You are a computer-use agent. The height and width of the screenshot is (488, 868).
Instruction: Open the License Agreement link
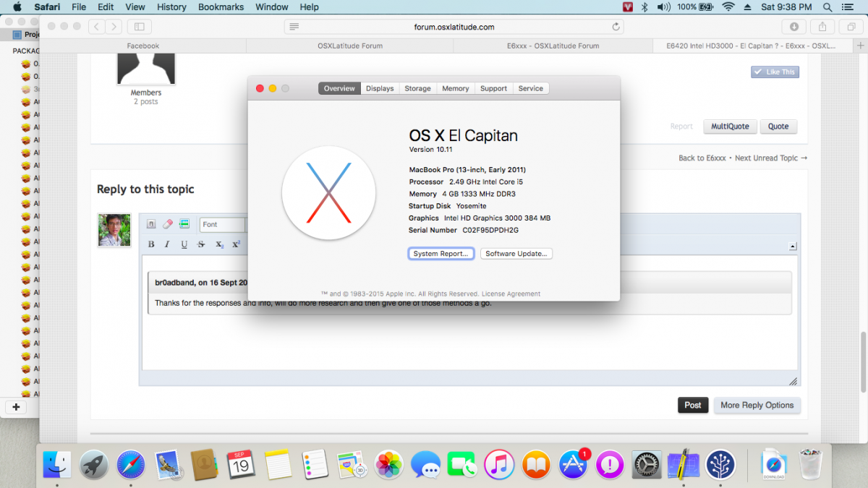[x=511, y=294]
